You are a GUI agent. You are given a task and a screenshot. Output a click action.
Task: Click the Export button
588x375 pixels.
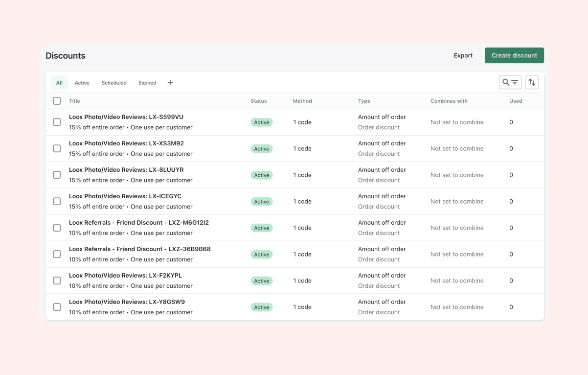pos(463,55)
